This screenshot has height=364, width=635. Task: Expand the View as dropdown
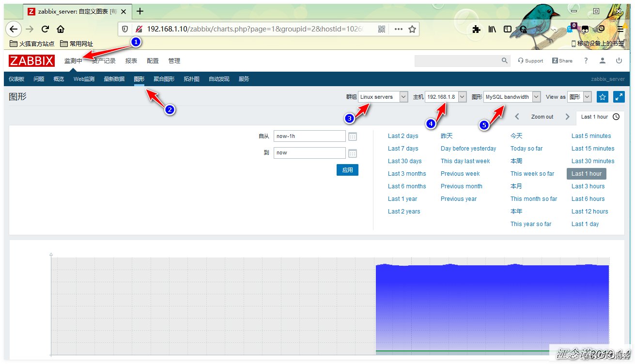579,97
